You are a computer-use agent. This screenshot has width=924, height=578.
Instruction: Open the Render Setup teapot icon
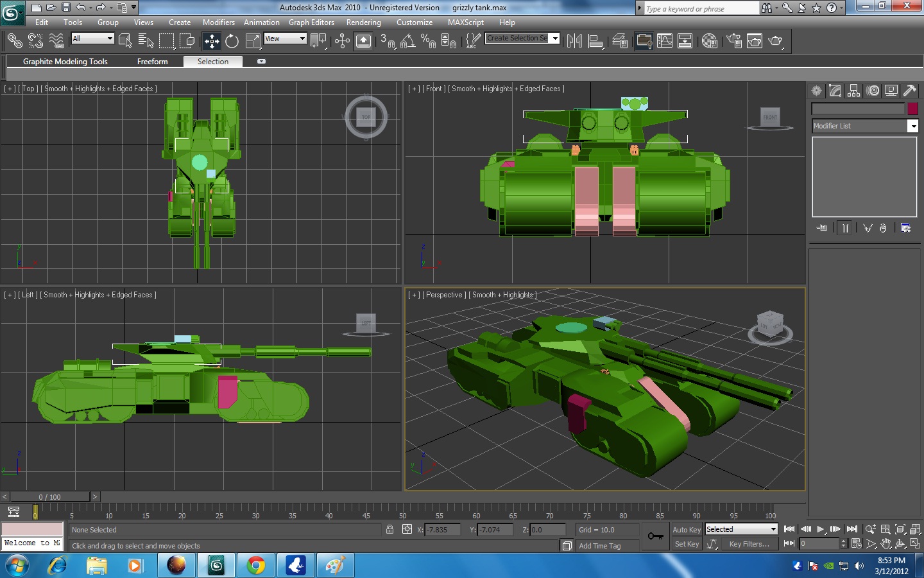[734, 41]
